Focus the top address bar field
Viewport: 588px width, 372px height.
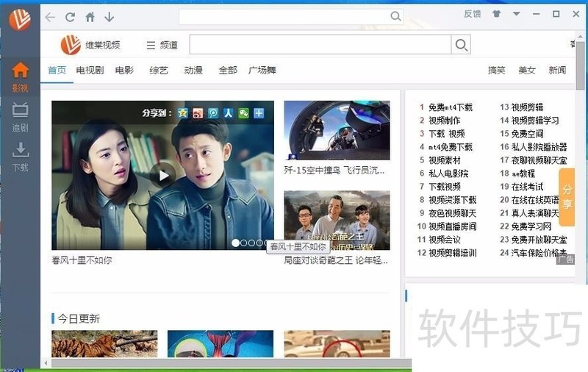[284, 16]
